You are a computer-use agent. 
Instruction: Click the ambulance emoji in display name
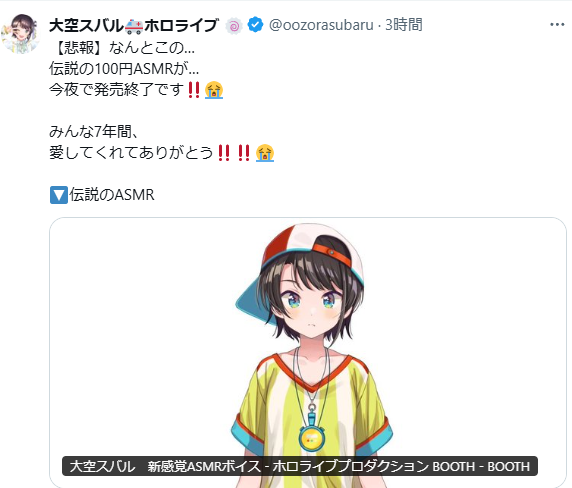[x=134, y=26]
